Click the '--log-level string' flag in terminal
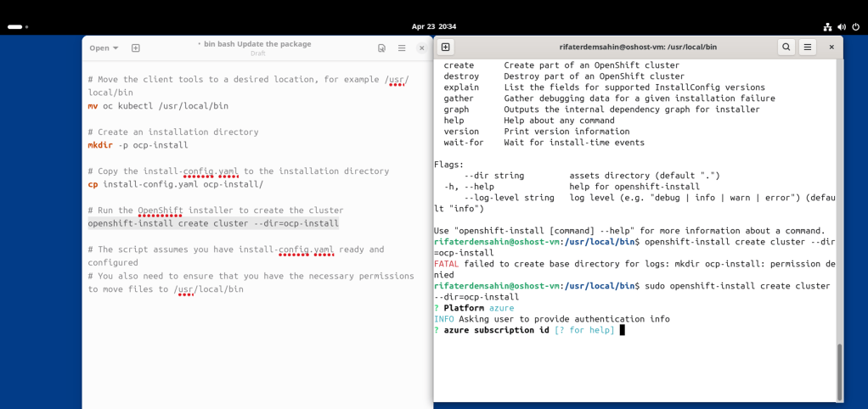 509,198
